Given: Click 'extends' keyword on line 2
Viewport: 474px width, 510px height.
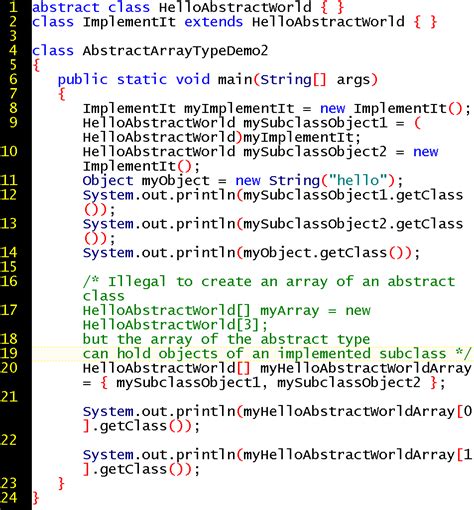Looking at the screenshot, I should (x=214, y=22).
